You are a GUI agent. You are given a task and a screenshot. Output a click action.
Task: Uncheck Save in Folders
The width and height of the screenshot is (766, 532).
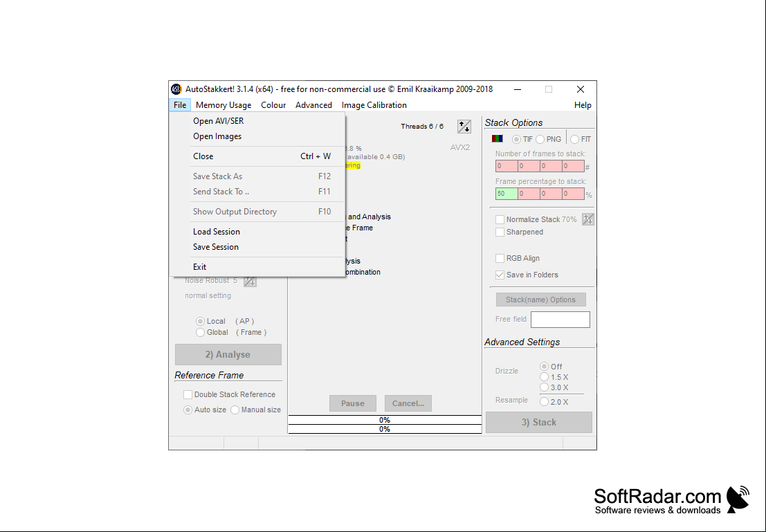[500, 275]
